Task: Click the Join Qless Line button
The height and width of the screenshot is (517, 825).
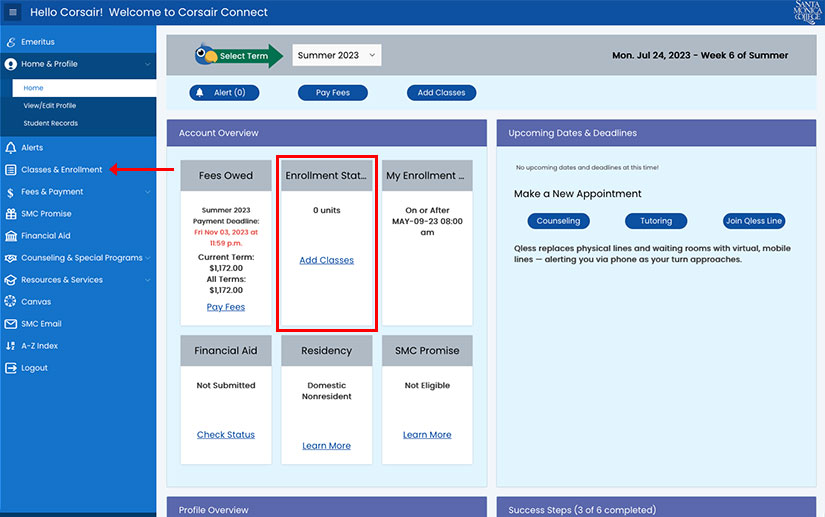Action: click(x=754, y=221)
